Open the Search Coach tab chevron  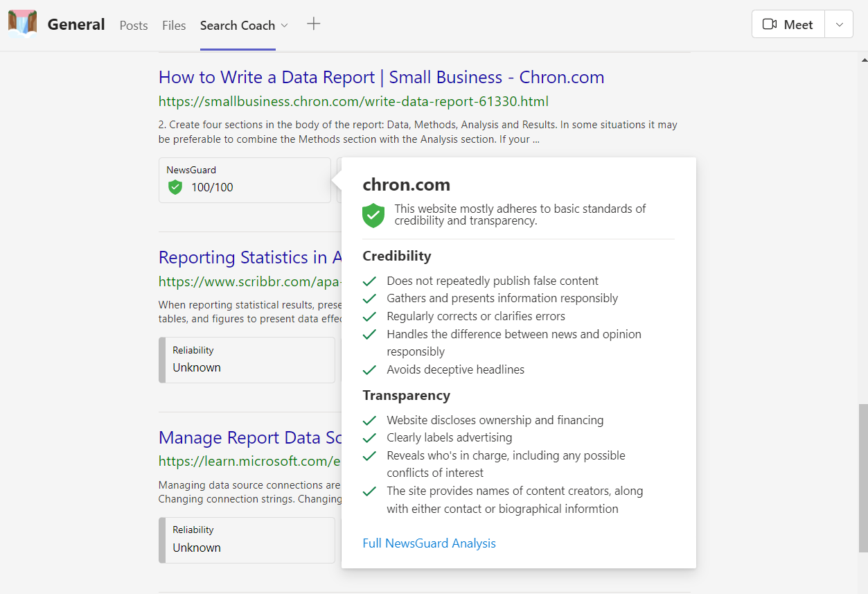pyautogui.click(x=284, y=26)
